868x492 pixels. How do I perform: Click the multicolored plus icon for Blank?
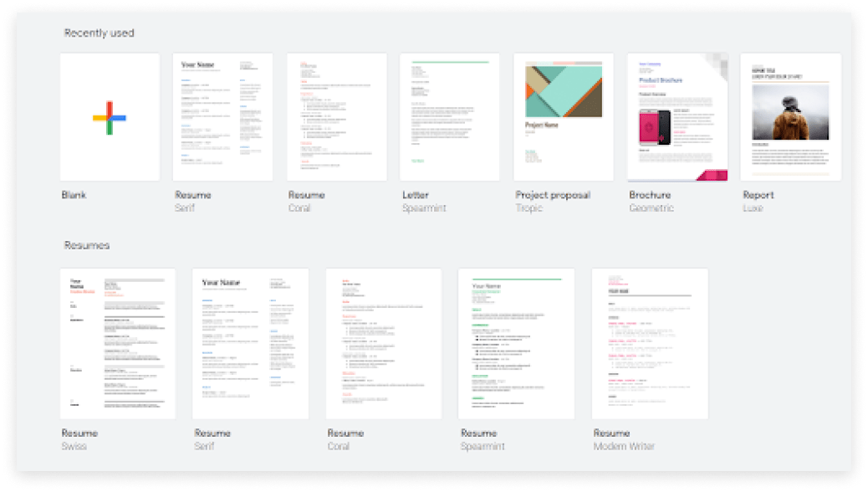110,118
